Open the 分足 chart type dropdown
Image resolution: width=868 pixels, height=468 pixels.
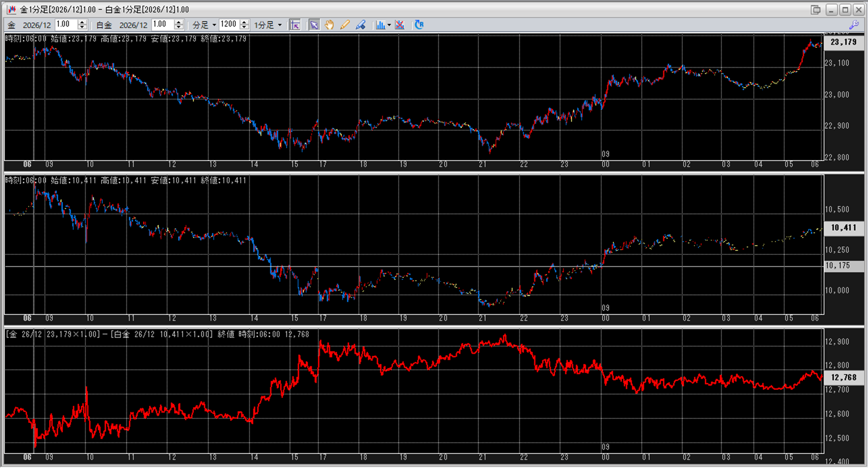[204, 25]
